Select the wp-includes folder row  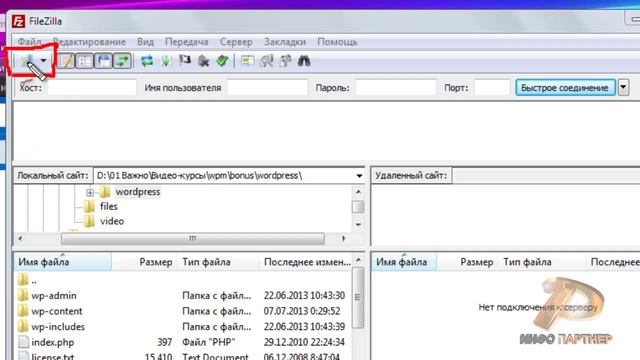[x=183, y=327]
